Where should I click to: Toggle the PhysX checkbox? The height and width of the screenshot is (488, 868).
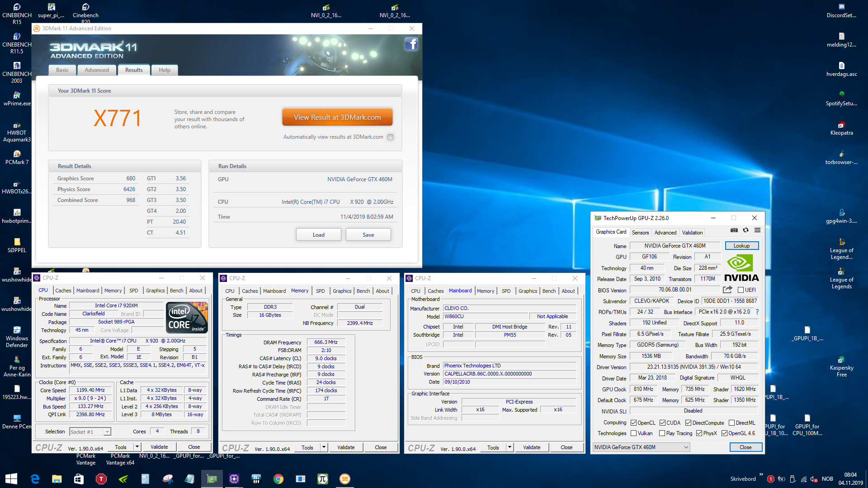coord(699,433)
